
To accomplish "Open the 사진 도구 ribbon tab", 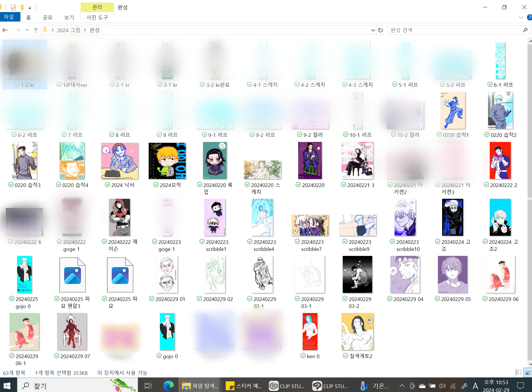I will pyautogui.click(x=97, y=17).
